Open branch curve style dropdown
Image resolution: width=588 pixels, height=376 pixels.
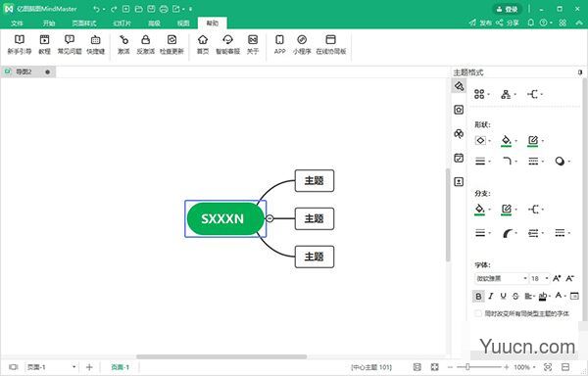510,233
